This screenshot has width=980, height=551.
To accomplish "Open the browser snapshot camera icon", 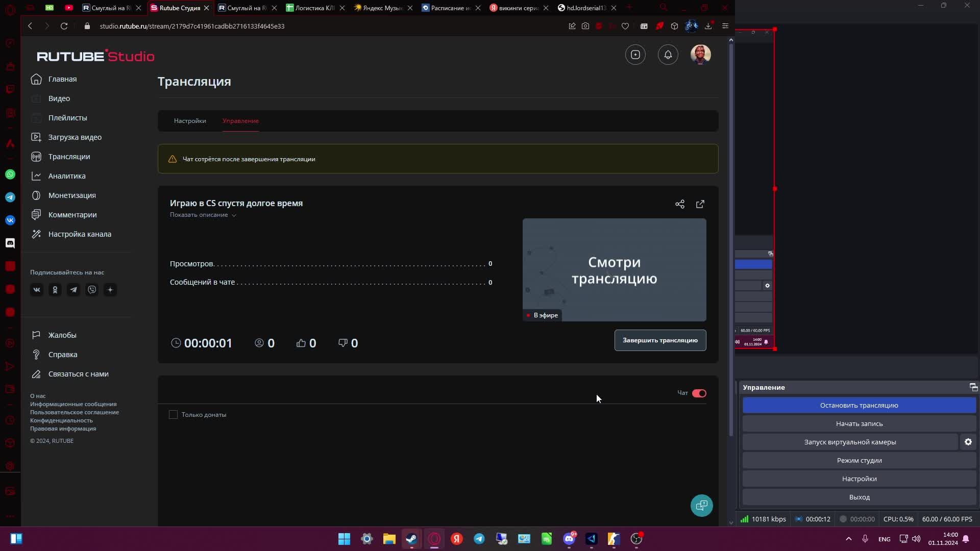I will pyautogui.click(x=585, y=26).
